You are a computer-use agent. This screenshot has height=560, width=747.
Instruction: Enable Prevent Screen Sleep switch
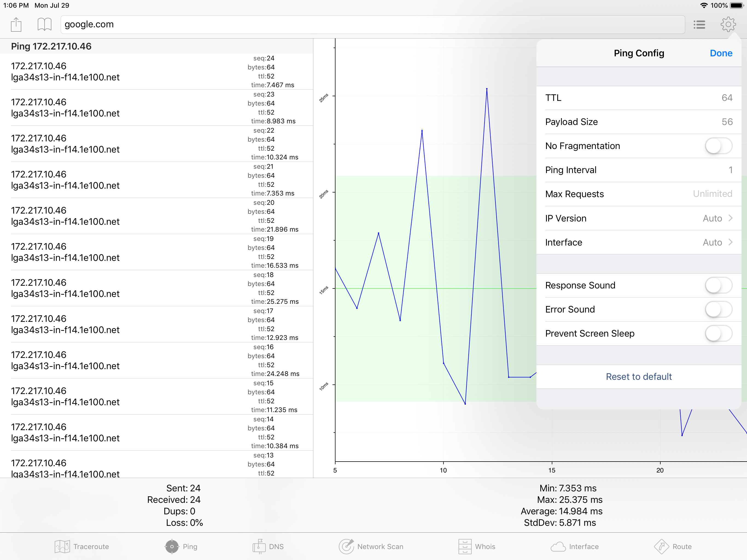pyautogui.click(x=718, y=334)
